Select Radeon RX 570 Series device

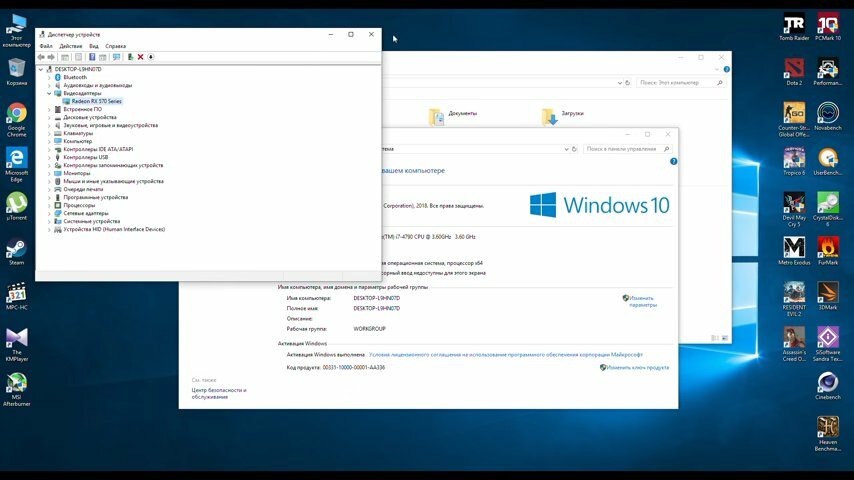tap(96, 101)
